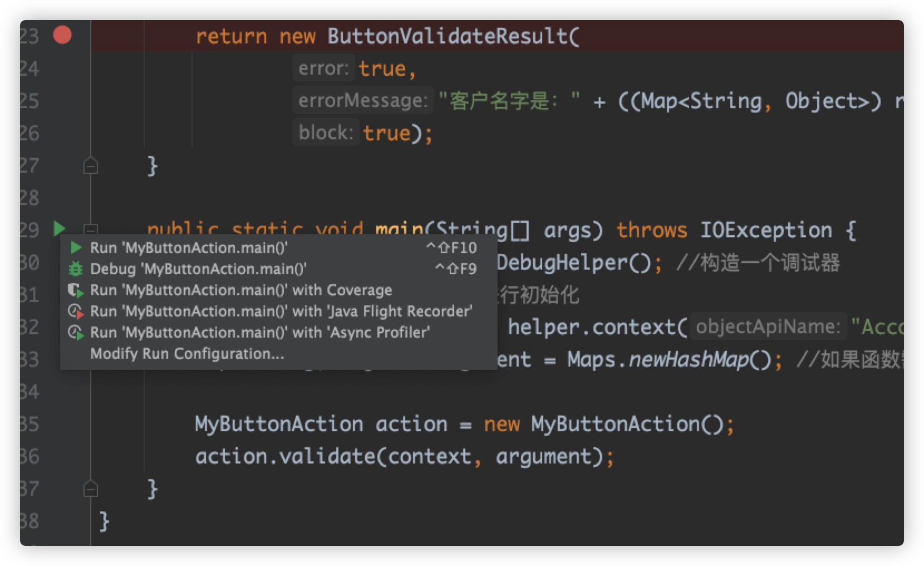Collapse main method fold handle on line 29
This screenshot has height=566, width=924.
pos(90,228)
